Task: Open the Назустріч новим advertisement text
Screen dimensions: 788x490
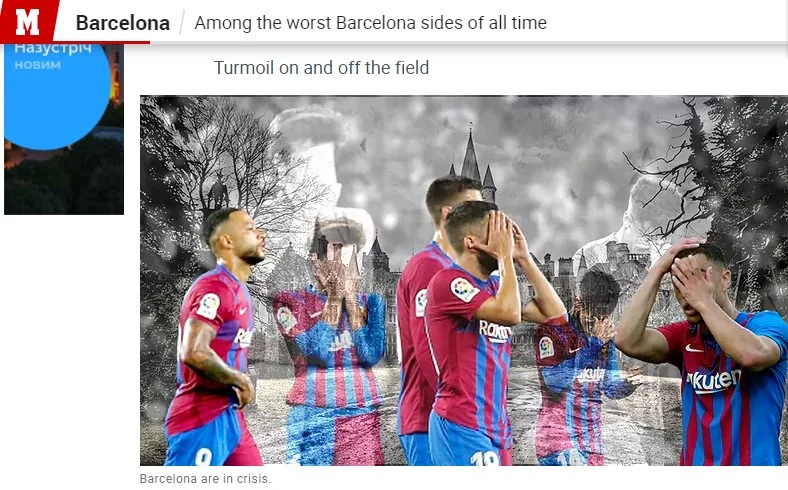Action: [x=53, y=56]
